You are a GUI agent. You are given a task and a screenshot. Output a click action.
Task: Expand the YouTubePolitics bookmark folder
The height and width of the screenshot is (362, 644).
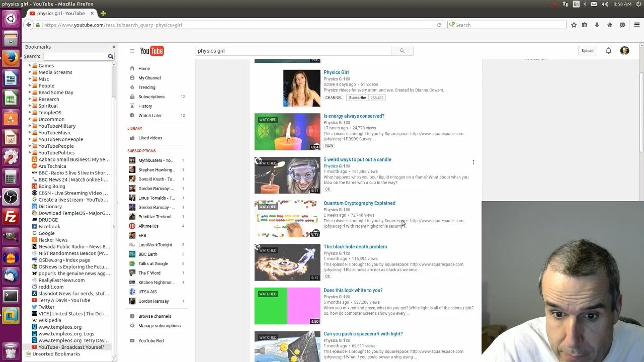29,153
